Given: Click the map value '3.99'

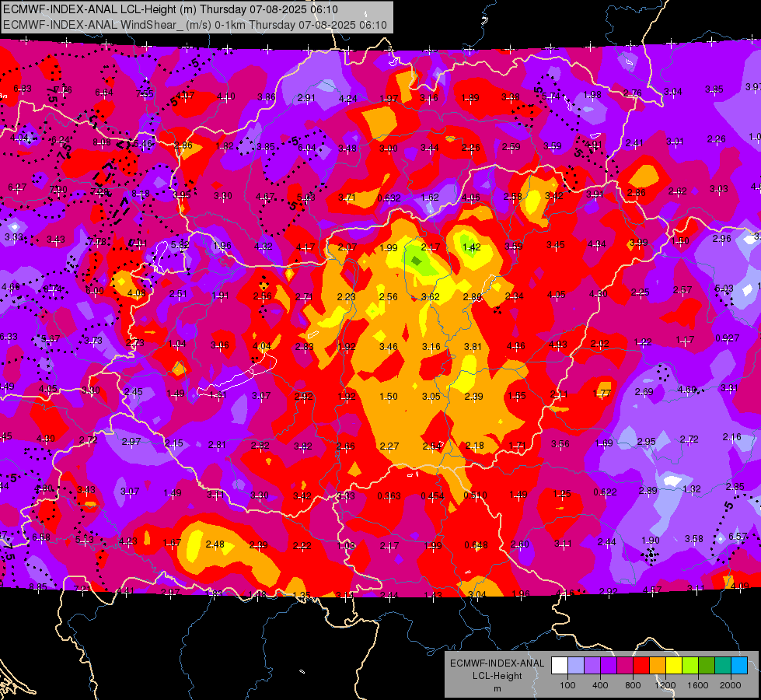Looking at the screenshot, I should 639,243.
